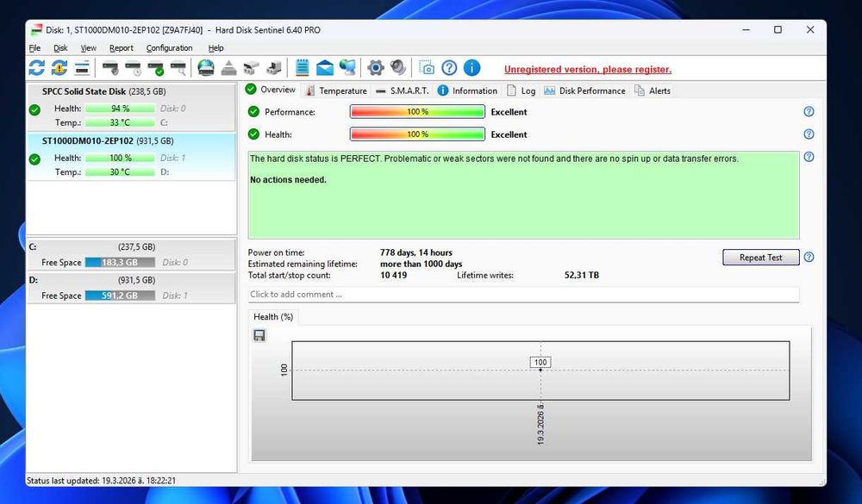862x504 pixels.
Task: Click D: drive 591,2 GB free space bar
Action: 120,296
